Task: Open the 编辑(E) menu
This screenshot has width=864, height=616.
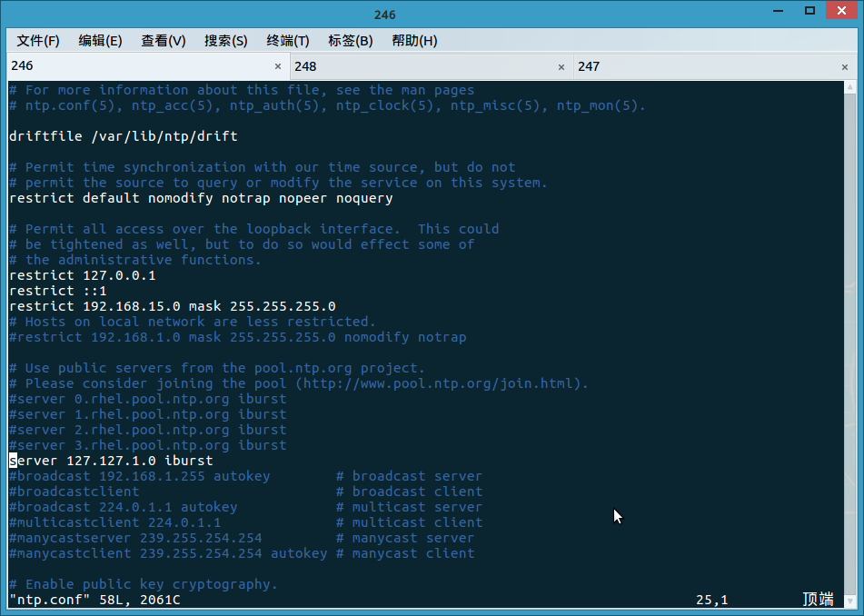Action: coord(100,41)
